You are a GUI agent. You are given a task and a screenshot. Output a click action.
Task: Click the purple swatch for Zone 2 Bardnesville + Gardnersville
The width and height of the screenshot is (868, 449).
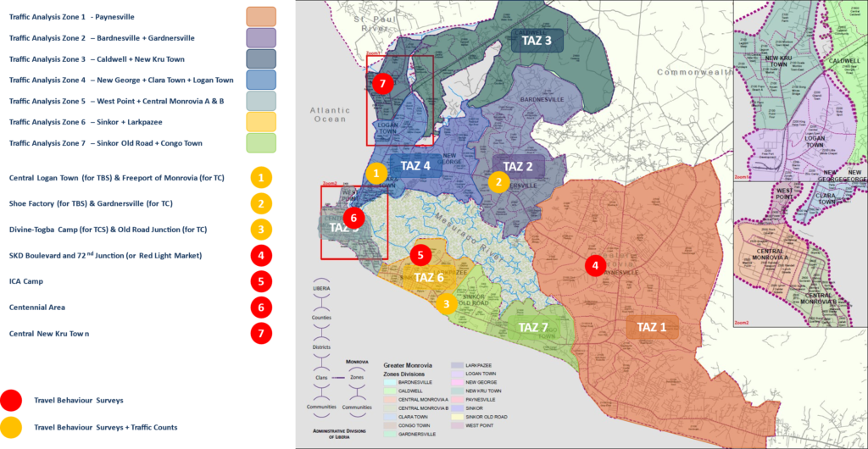click(261, 38)
